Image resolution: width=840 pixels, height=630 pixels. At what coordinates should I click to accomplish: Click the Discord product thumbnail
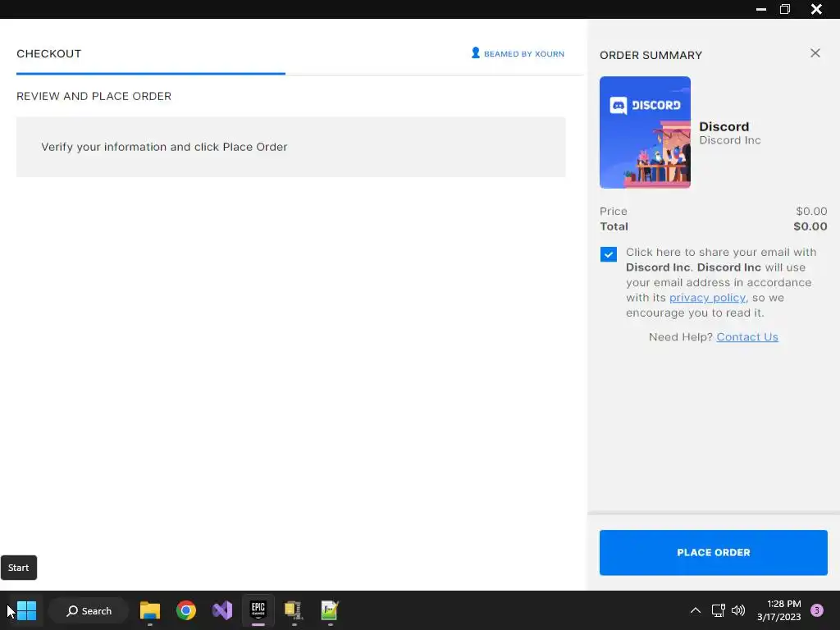(x=645, y=132)
